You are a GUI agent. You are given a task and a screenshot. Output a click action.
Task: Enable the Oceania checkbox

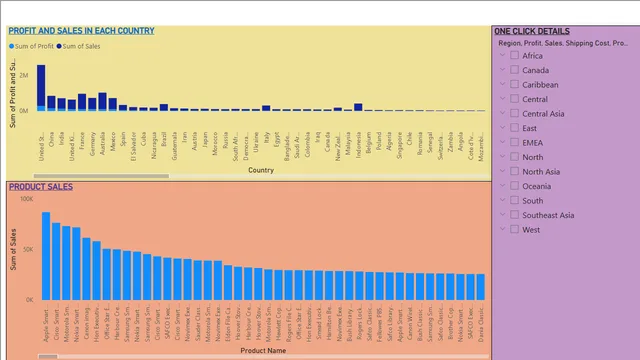[x=514, y=186]
